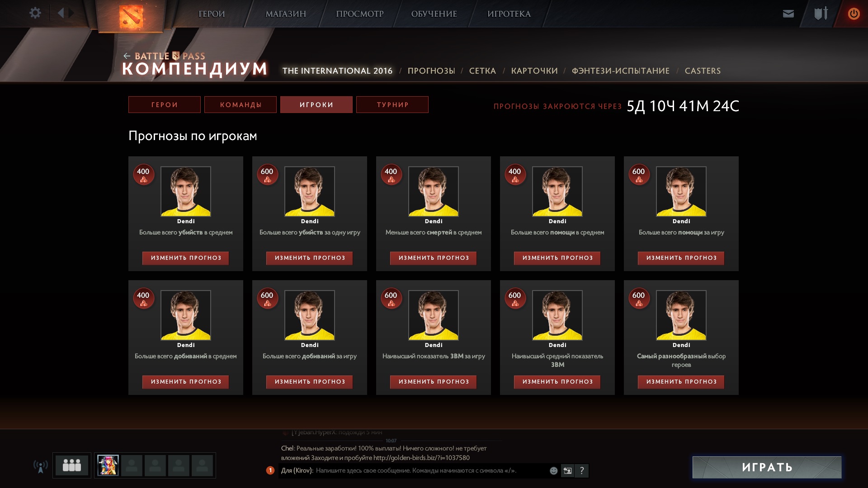Open the chat help question mark
The width and height of the screenshot is (868, 488).
[582, 471]
